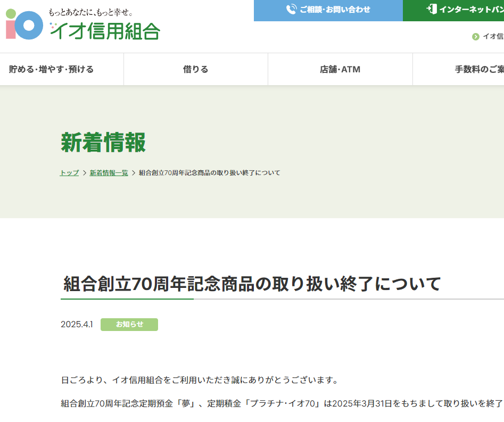Image resolution: width=504 pixels, height=422 pixels.
Task: Click the 新着情報 page heading
Action: (103, 142)
